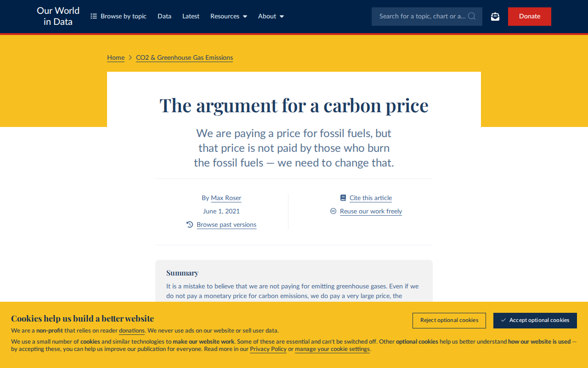Click the history clock icon by past versions

click(190, 224)
